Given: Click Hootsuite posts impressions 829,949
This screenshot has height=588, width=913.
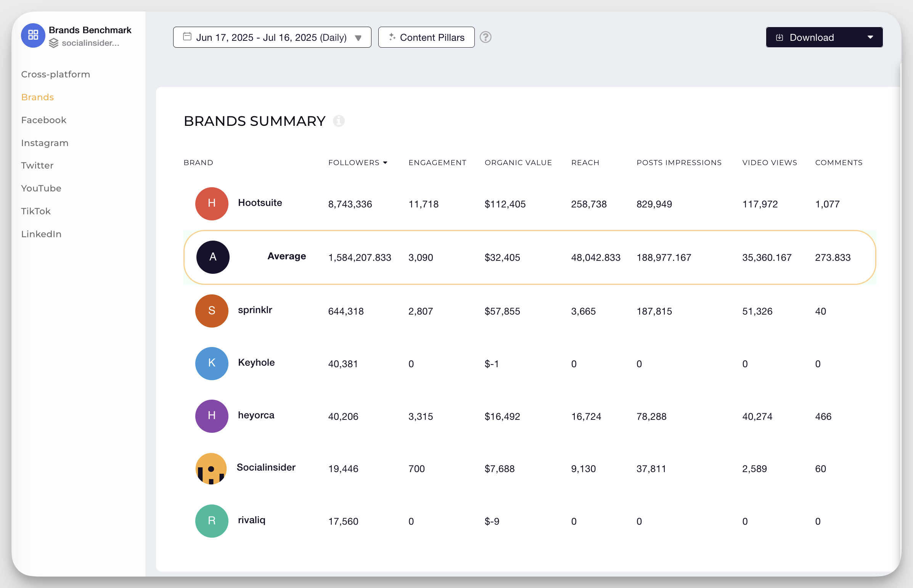Looking at the screenshot, I should 654,204.
